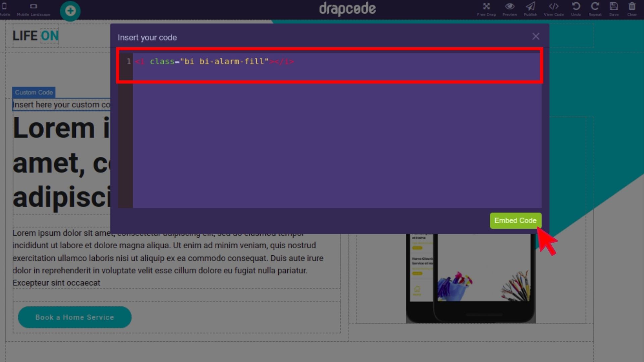This screenshot has width=644, height=362.
Task: Click the LIFE ON brand logo tab
Action: (x=35, y=35)
